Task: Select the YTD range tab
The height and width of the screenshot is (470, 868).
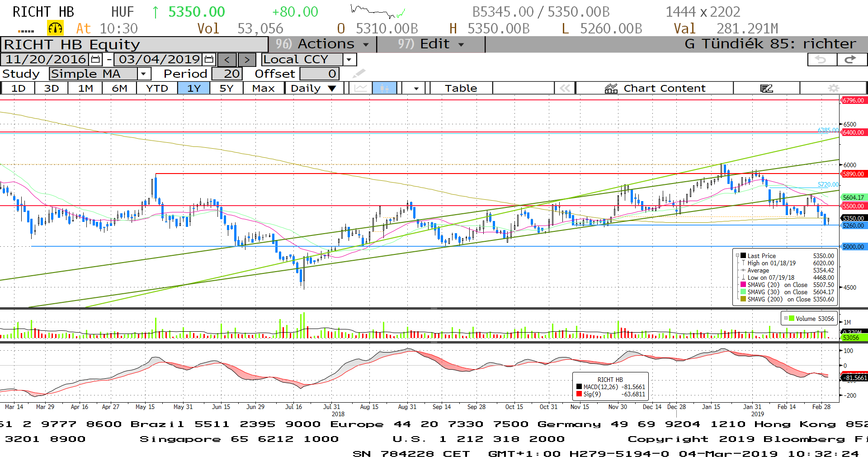Action: (x=157, y=88)
